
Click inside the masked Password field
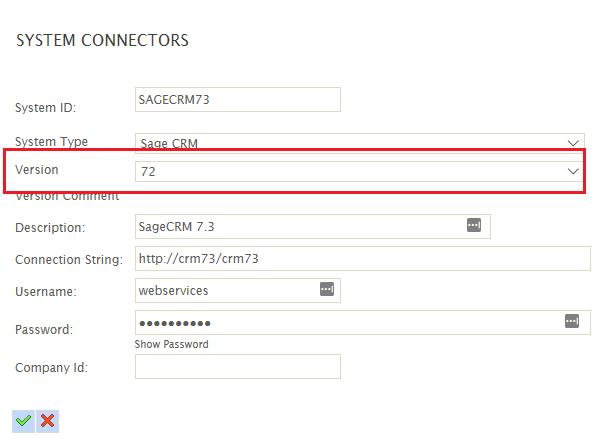pos(362,323)
